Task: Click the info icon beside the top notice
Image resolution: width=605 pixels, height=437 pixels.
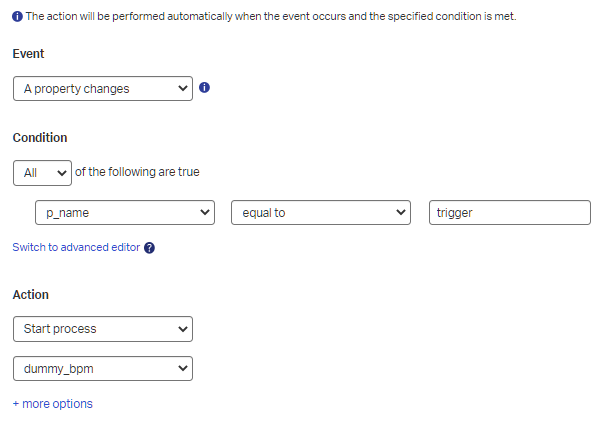Action: [18, 16]
